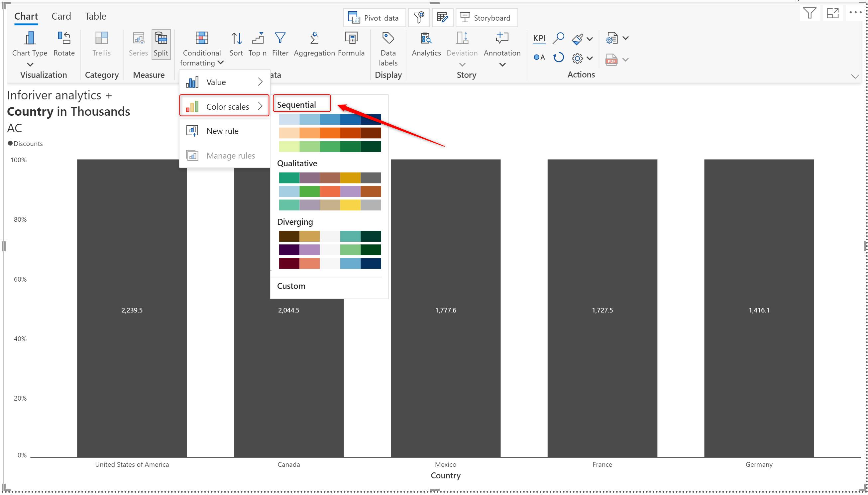The image size is (868, 495).
Task: Click the Pivot data button
Action: 374,18
